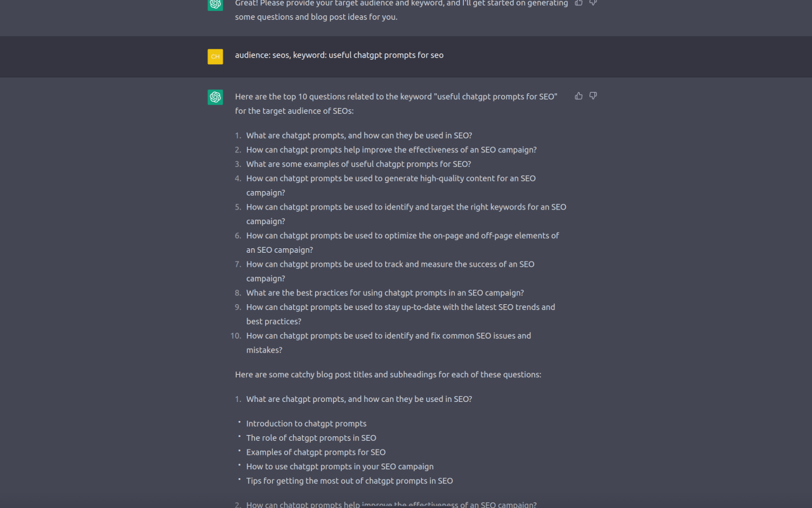812x508 pixels.
Task: Click question 6 about on-page and off-page elements
Action: (402, 236)
